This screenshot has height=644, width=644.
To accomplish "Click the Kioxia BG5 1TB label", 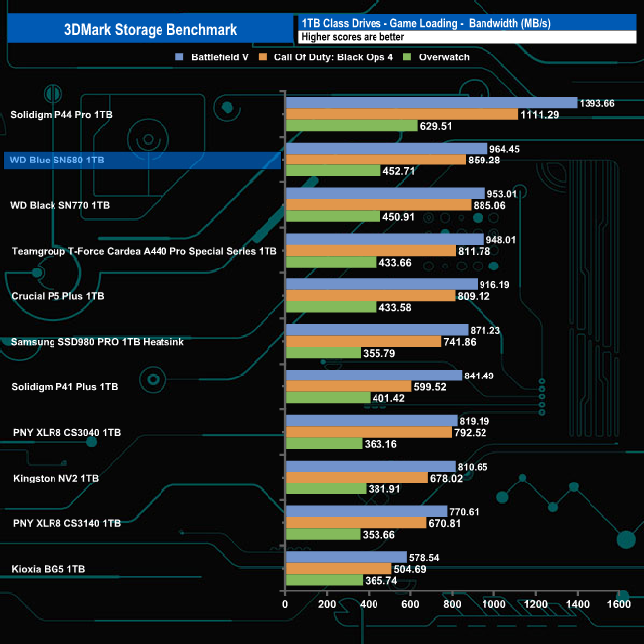I will pos(49,569).
